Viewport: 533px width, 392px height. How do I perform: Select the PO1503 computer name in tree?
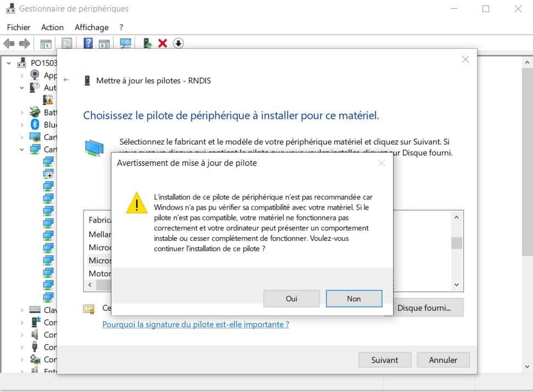pyautogui.click(x=44, y=63)
